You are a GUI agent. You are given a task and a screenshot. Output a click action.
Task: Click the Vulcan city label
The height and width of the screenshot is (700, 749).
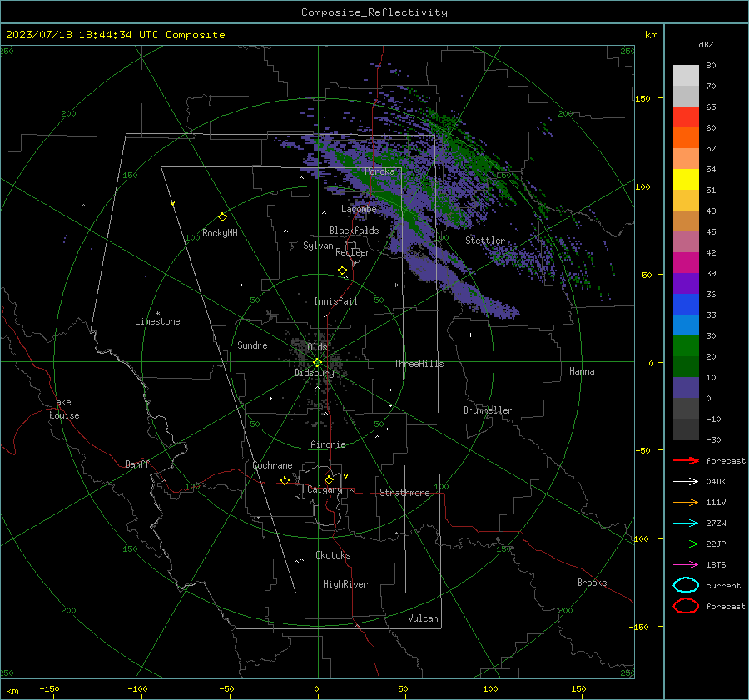pos(423,618)
